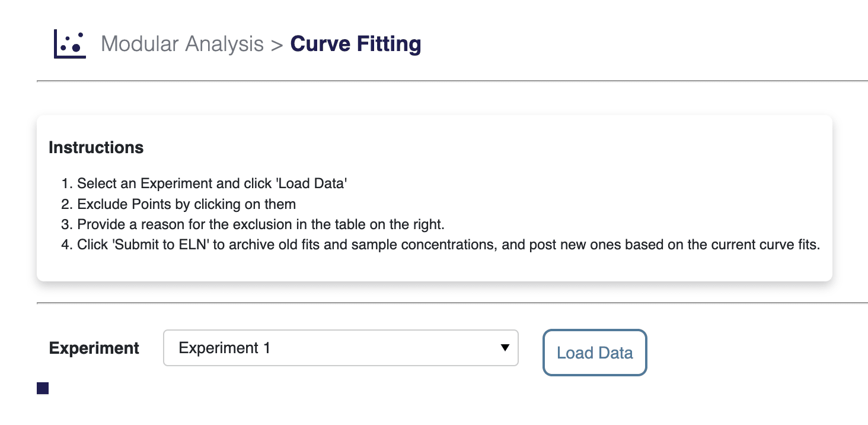Open the Experiment selection dropdown

340,348
